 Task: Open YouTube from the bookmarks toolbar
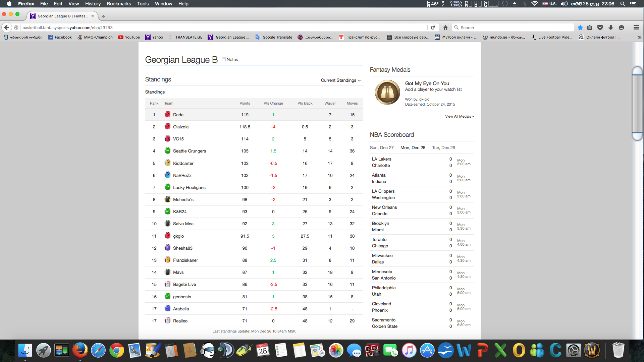pos(129,37)
